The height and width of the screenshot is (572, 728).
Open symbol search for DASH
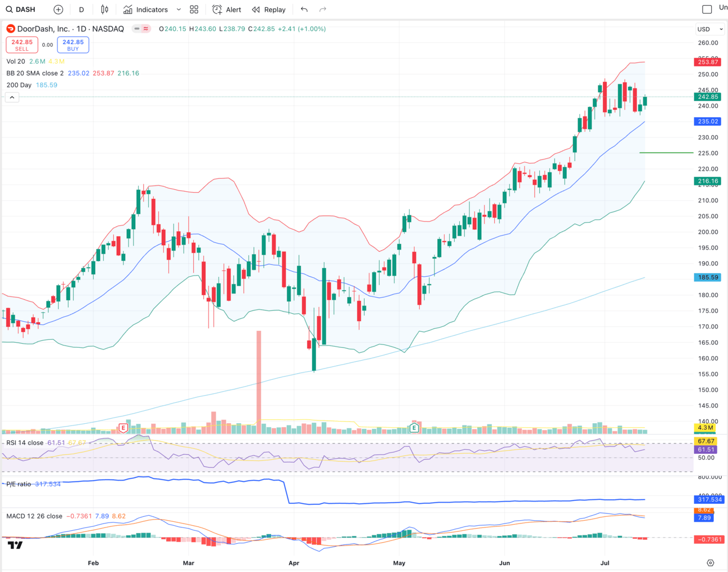(x=21, y=10)
